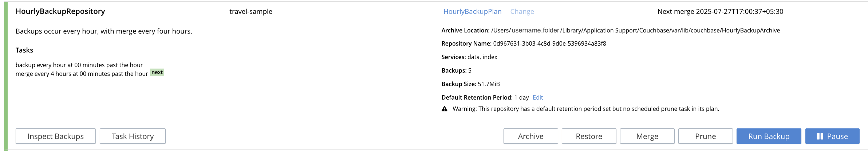Click the green 'next' badge

157,72
